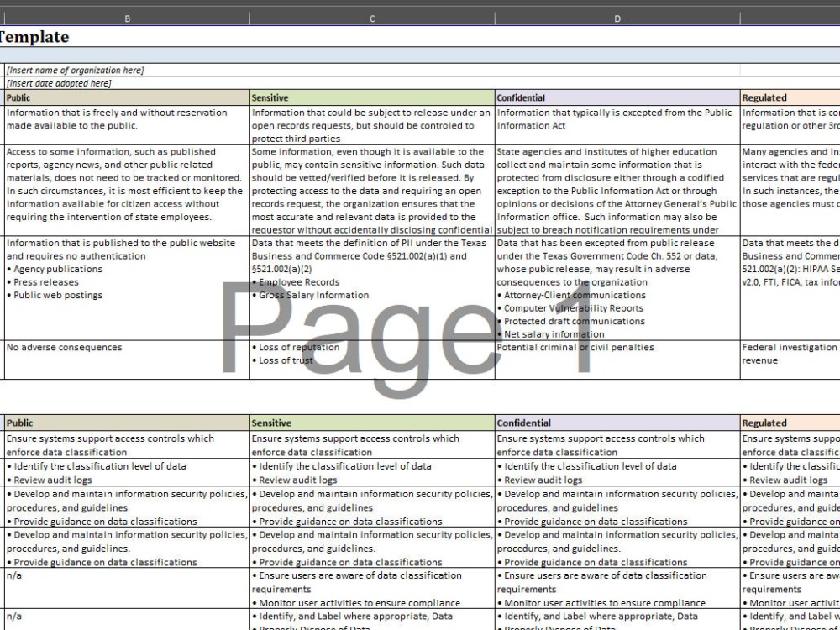840x630 pixels.
Task: Click cell 'Potential criminal or civil penalties'
Action: [617, 360]
